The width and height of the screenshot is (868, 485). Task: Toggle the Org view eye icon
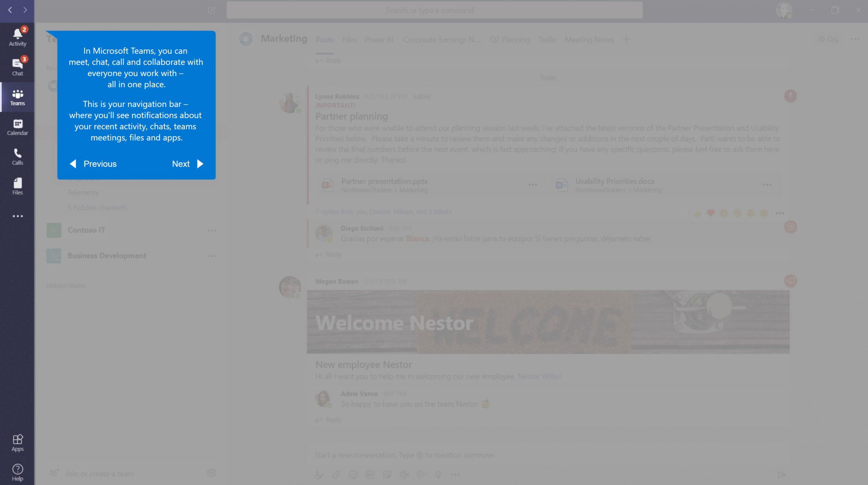click(822, 39)
